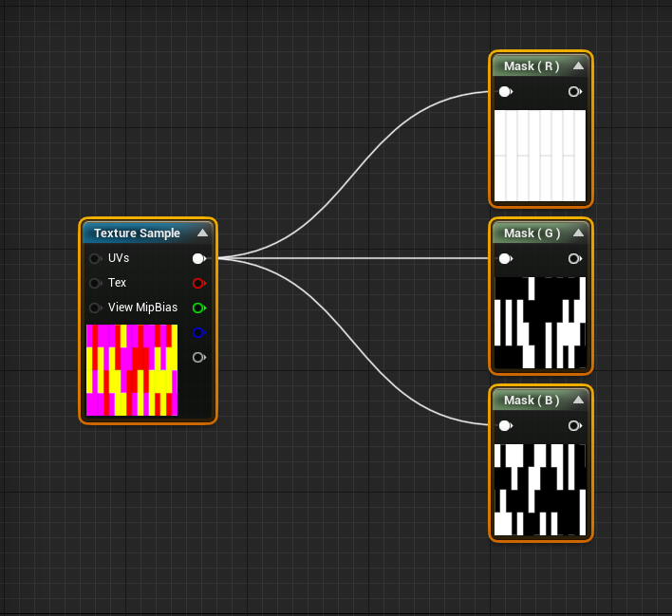672x616 pixels.
Task: Click the input pin of Mask ( G ) node
Action: coord(505,258)
